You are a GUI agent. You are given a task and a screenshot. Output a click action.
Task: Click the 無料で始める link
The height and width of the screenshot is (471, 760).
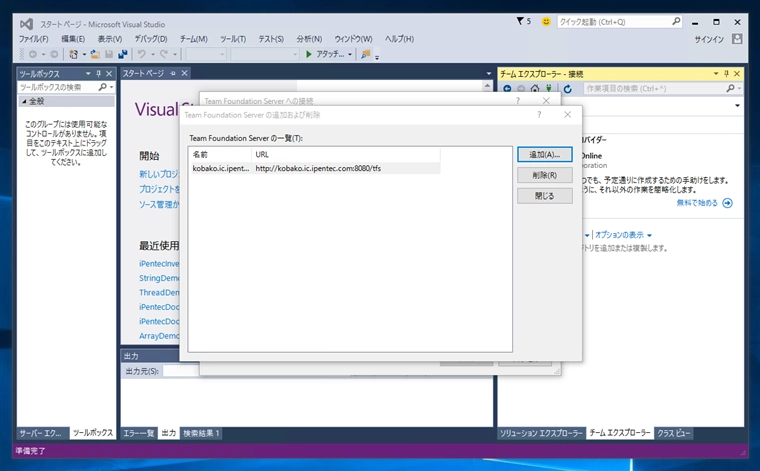[x=697, y=203]
